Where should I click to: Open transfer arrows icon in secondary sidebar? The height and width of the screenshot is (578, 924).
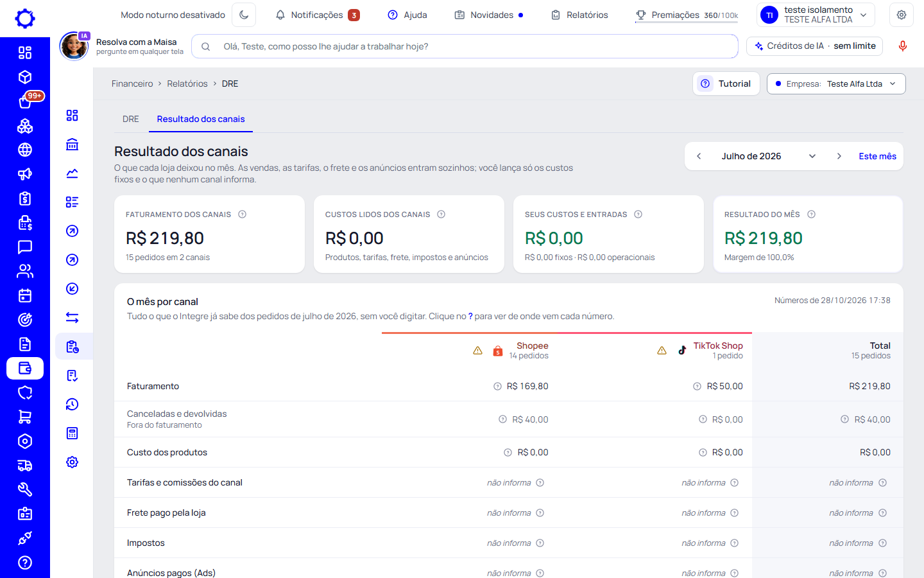click(73, 318)
